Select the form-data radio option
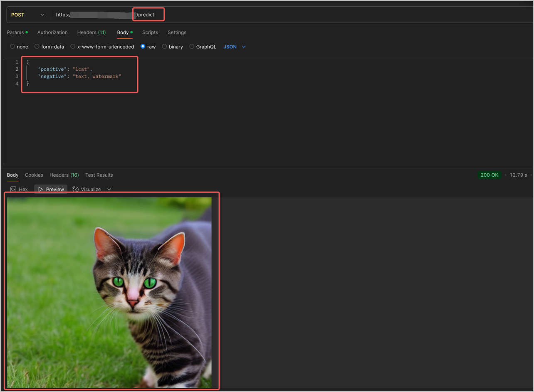 point(37,47)
